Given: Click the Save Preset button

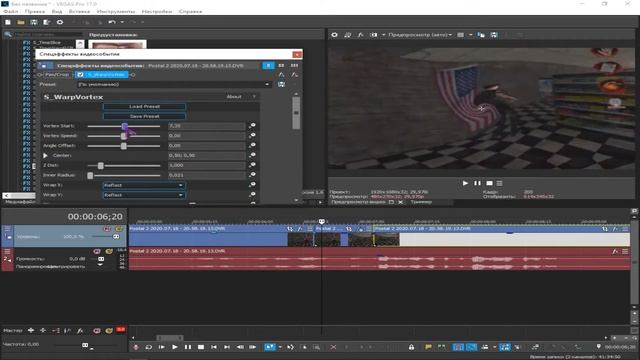Looking at the screenshot, I should pos(144,116).
